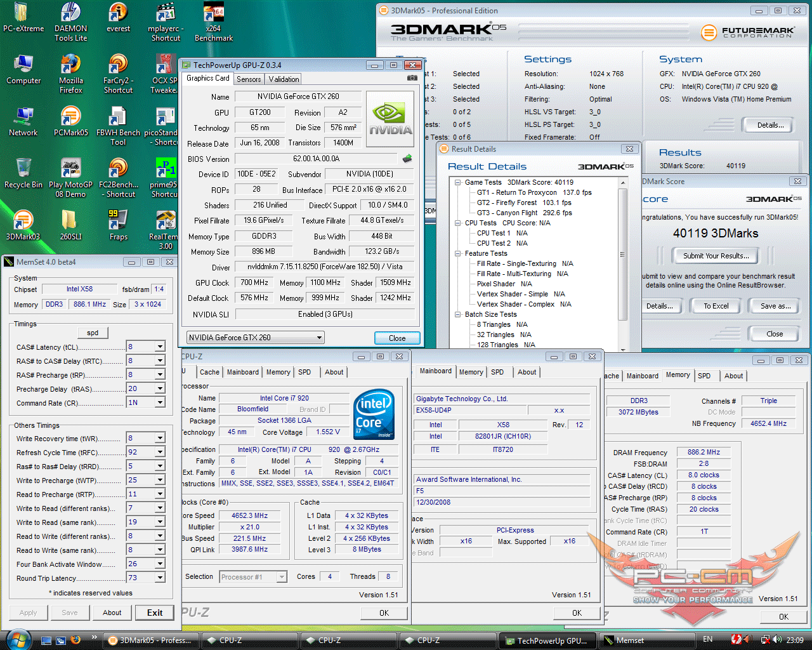
Task: Open DAEMON Tools Lite desktop icon
Action: [x=70, y=22]
